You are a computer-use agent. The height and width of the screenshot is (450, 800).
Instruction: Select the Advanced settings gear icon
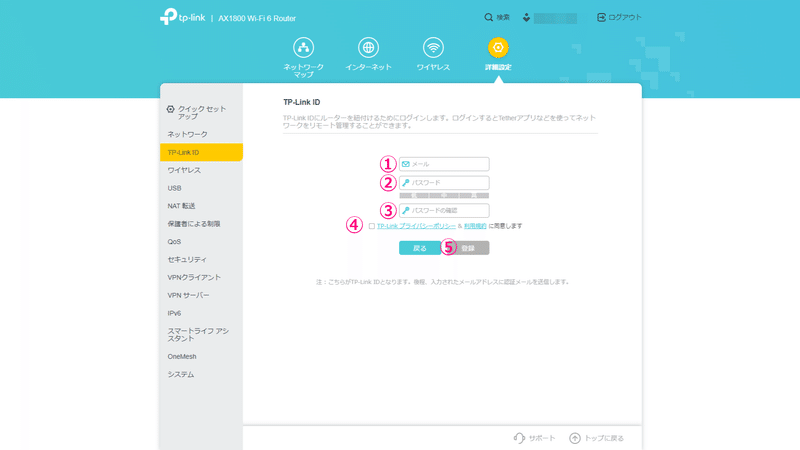click(498, 47)
